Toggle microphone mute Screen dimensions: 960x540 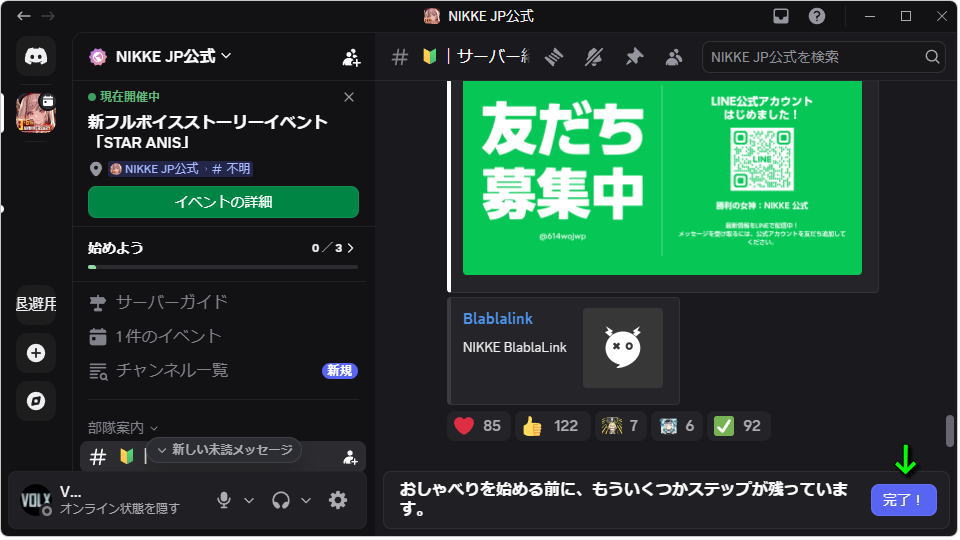click(x=224, y=500)
